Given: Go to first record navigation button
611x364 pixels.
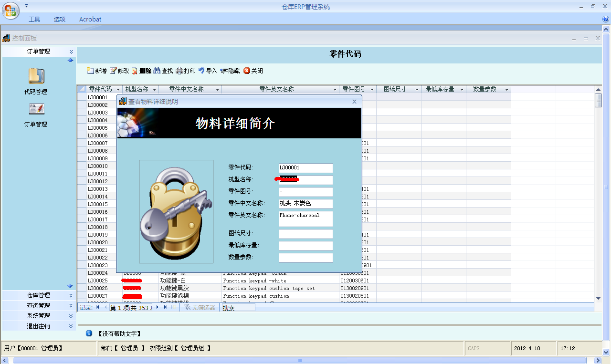Looking at the screenshot, I should pos(98,307).
